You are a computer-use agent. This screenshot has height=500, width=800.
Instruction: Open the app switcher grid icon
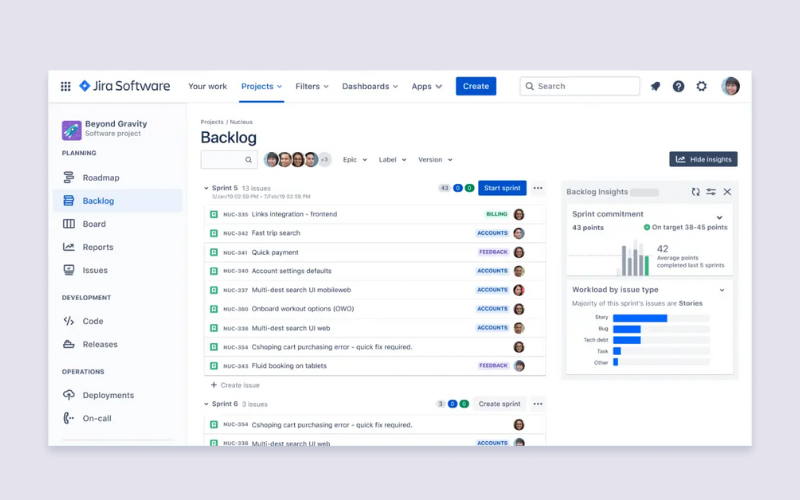(66, 86)
